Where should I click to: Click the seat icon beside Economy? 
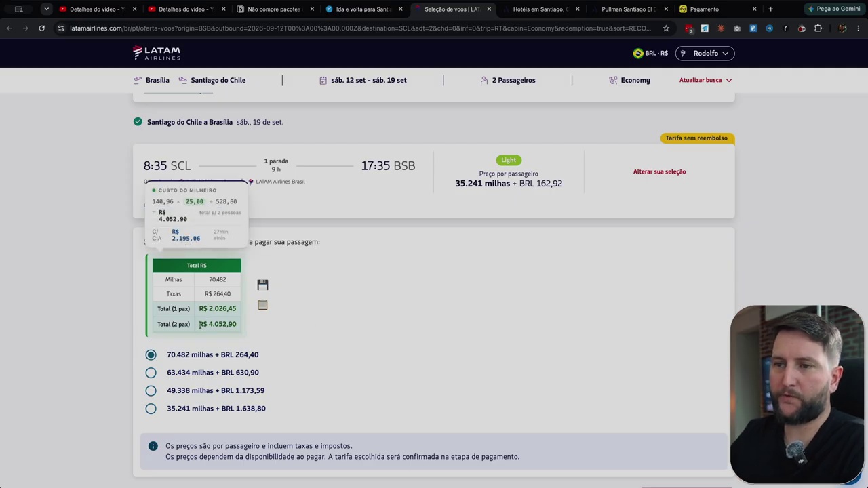(x=614, y=80)
